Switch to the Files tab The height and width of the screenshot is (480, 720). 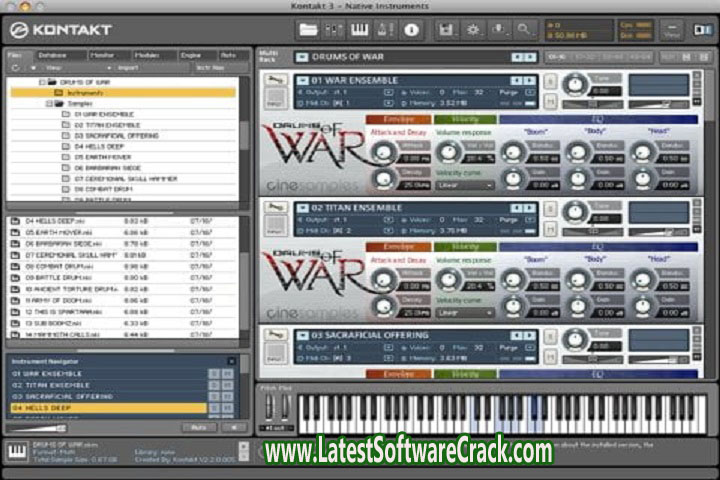(x=15, y=55)
